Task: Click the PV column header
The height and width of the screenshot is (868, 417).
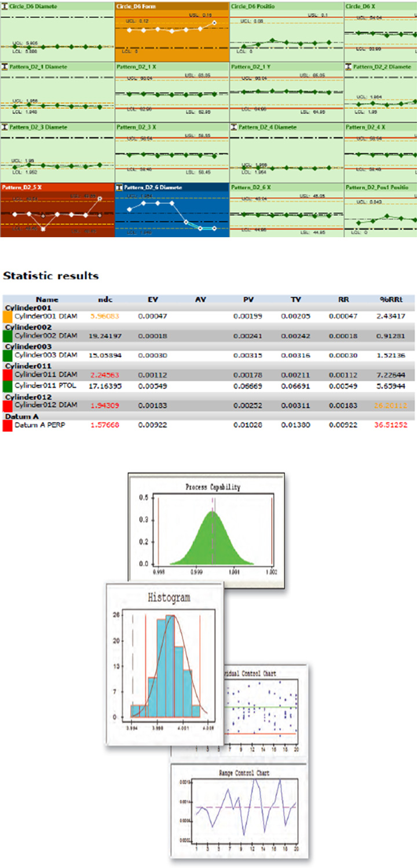Action: click(248, 300)
